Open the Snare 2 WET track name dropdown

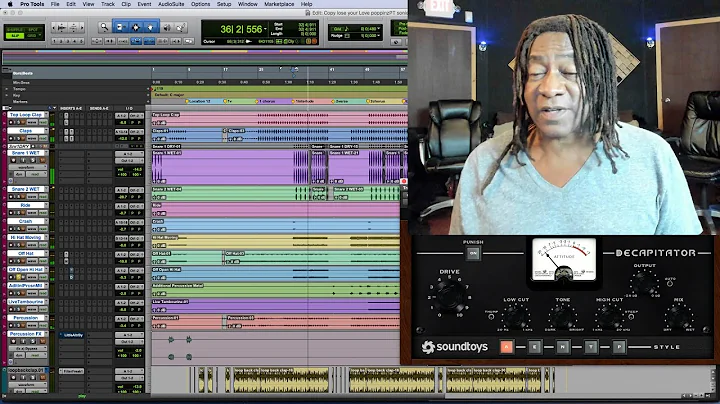coord(46,189)
